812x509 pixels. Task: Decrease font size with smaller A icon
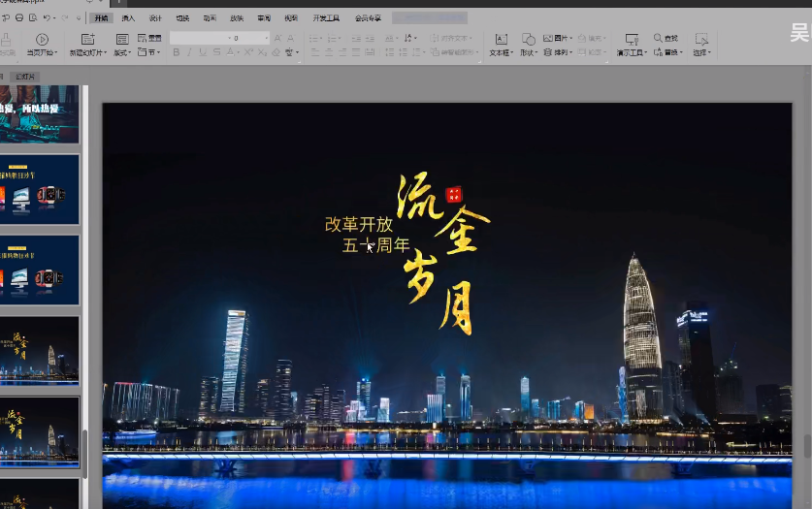tap(290, 38)
